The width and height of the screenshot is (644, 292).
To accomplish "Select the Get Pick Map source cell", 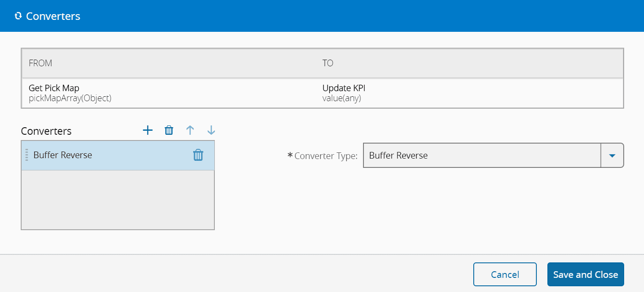I will [x=54, y=88].
